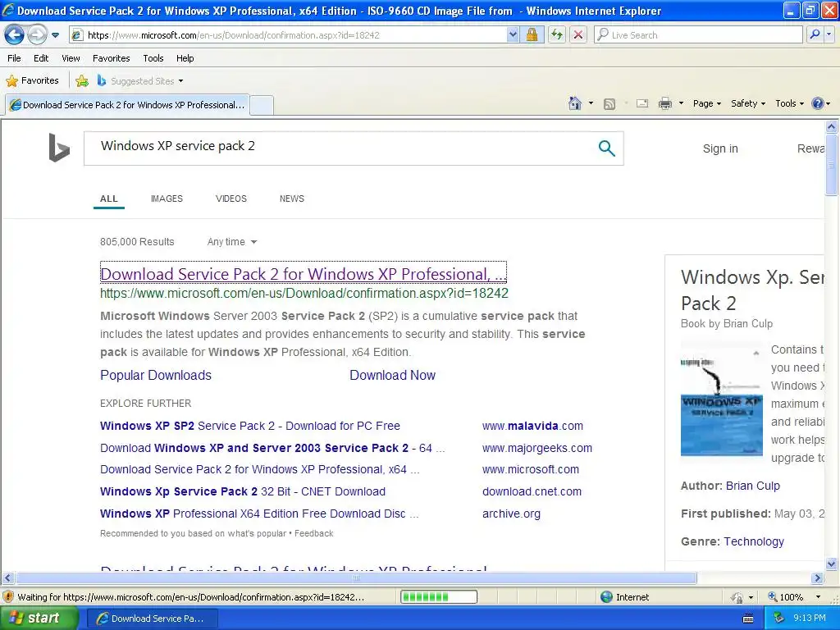Click the author Brian Culp link
The height and width of the screenshot is (630, 840).
[753, 486]
